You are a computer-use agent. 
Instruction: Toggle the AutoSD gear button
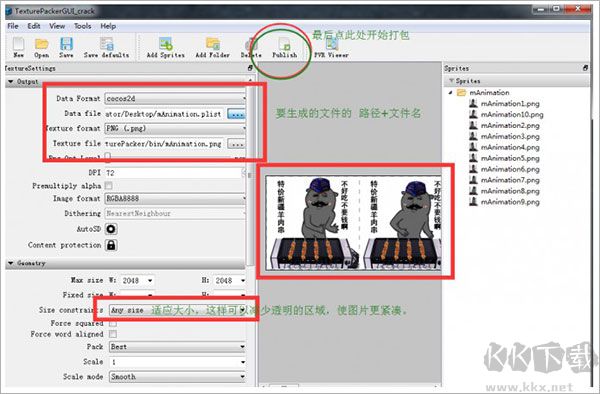pos(111,229)
